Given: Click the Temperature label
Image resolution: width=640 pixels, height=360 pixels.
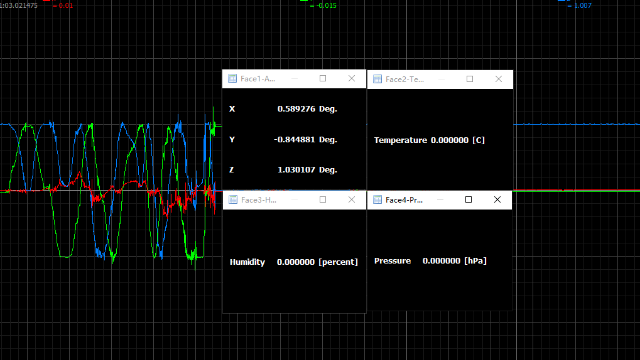Looking at the screenshot, I should (400, 140).
